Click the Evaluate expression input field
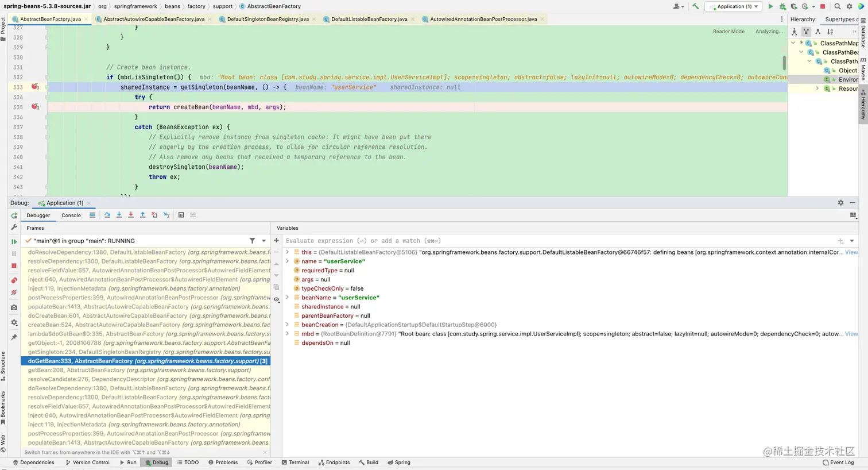The height and width of the screenshot is (470, 868). point(560,241)
